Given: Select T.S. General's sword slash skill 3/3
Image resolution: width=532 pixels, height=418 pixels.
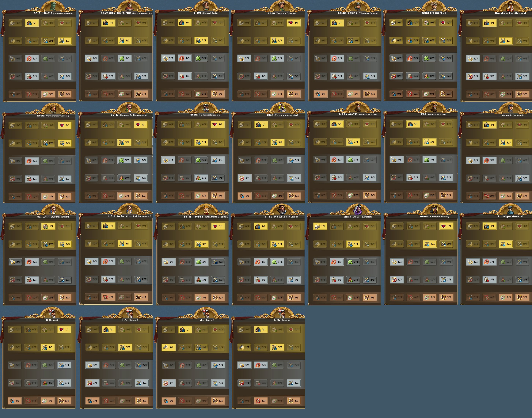Looking at the screenshot, I should pyautogui.click(x=168, y=347).
